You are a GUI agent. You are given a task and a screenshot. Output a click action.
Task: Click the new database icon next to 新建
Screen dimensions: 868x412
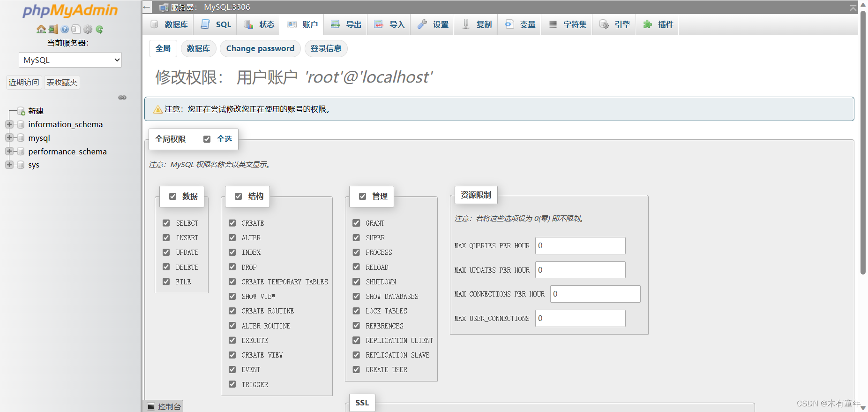click(21, 111)
